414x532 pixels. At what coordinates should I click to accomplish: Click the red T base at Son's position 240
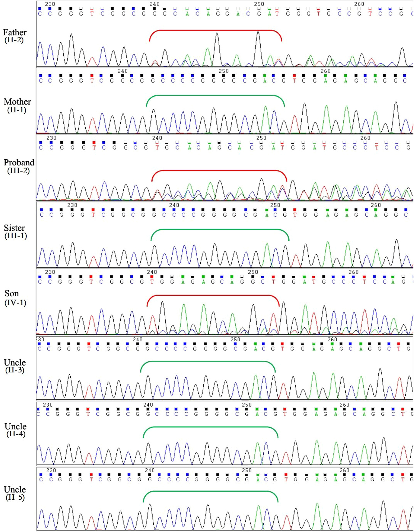pos(152,282)
